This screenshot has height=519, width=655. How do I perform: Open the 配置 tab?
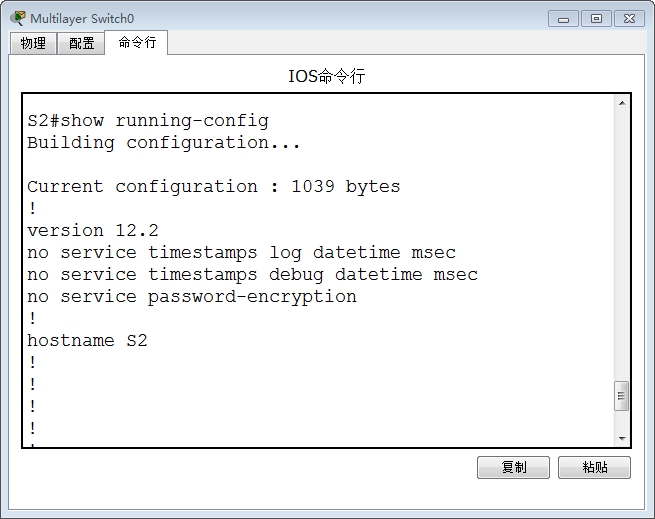coord(81,43)
